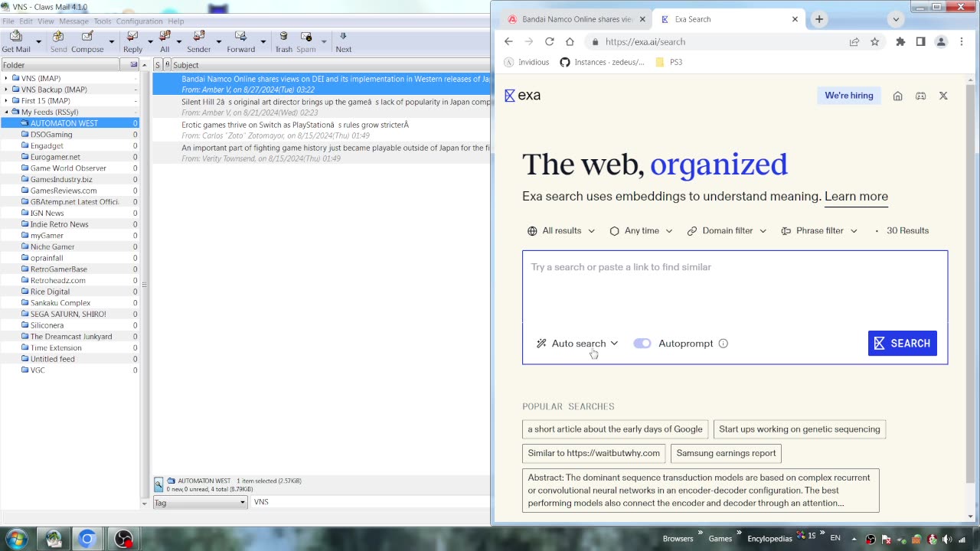Open Chromium from the taskbar
Image resolution: width=980 pixels, height=551 pixels.
[x=87, y=539]
